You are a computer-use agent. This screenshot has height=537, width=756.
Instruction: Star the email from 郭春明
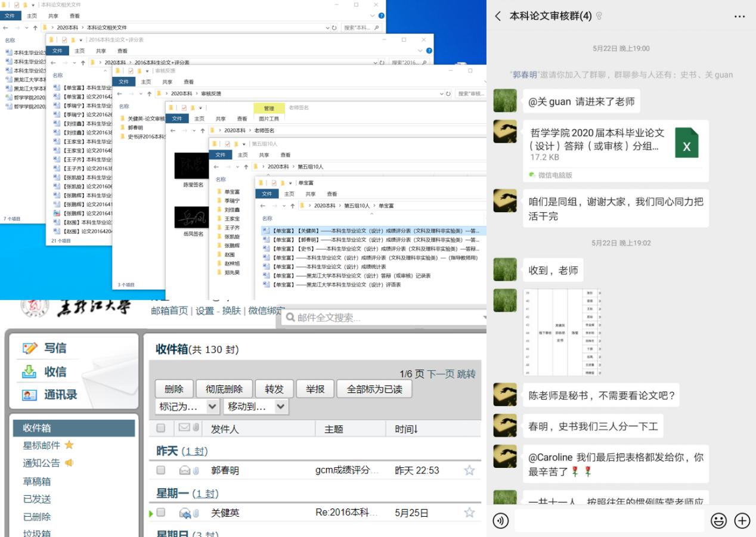point(469,470)
